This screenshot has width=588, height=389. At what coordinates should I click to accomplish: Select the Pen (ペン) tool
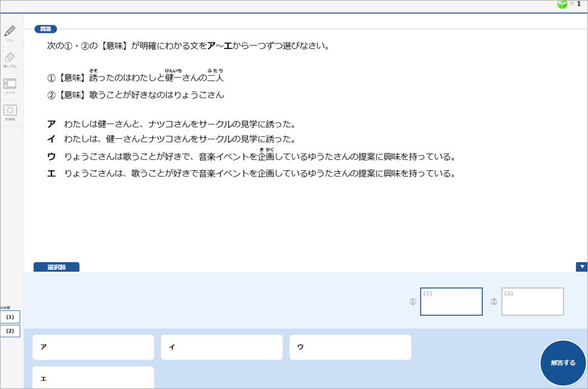(x=10, y=33)
